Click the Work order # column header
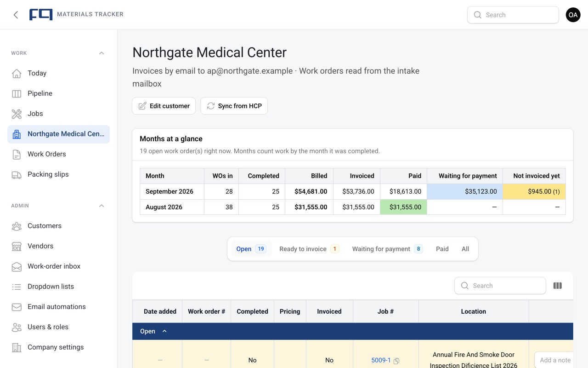 (207, 311)
